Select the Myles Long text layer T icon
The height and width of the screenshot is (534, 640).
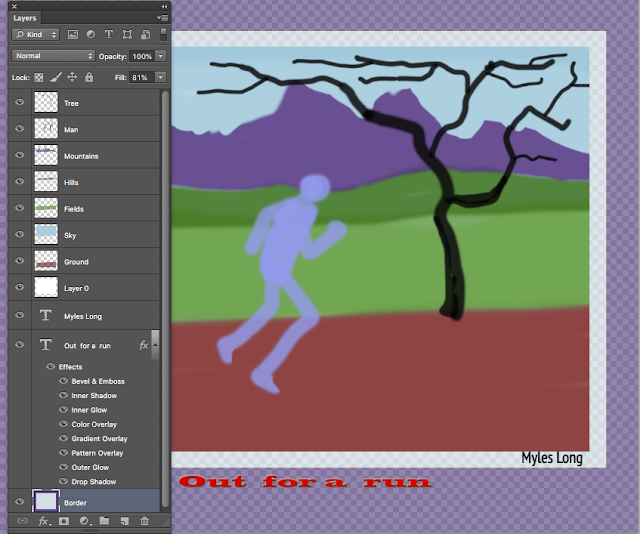[46, 316]
